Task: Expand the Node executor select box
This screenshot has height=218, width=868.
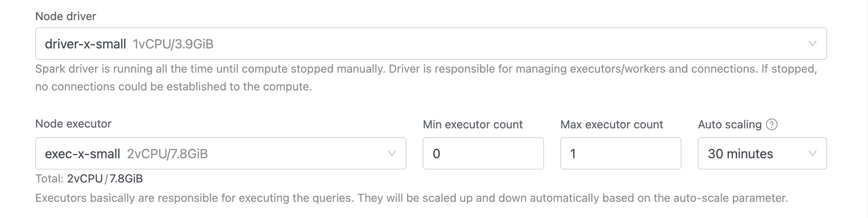Action: coord(220,153)
